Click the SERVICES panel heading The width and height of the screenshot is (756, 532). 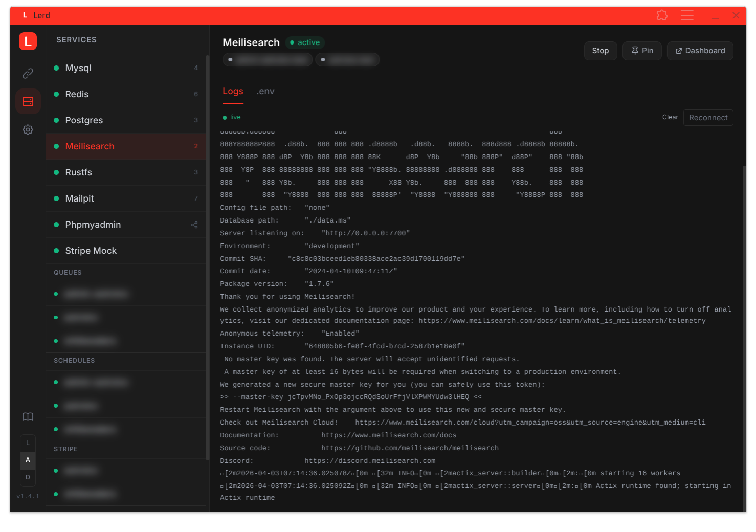(x=76, y=40)
